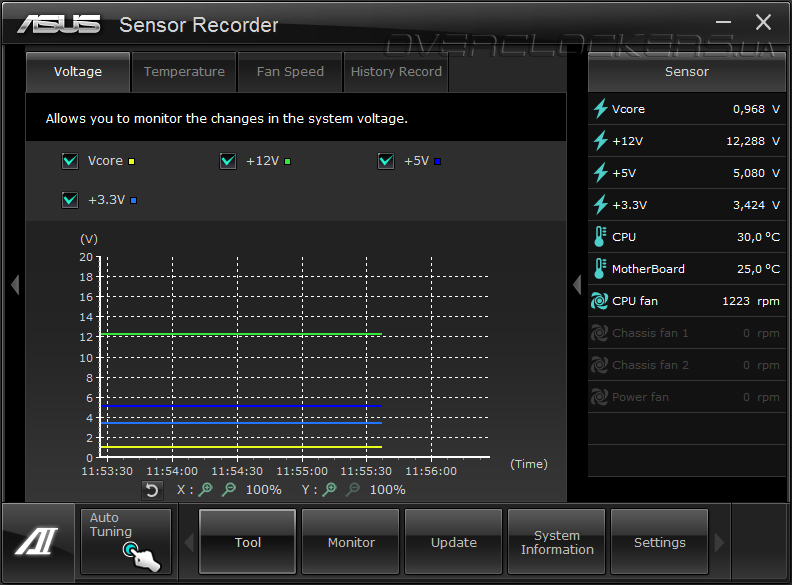Click the 11:55:00 time label
792x585 pixels.
click(x=302, y=471)
